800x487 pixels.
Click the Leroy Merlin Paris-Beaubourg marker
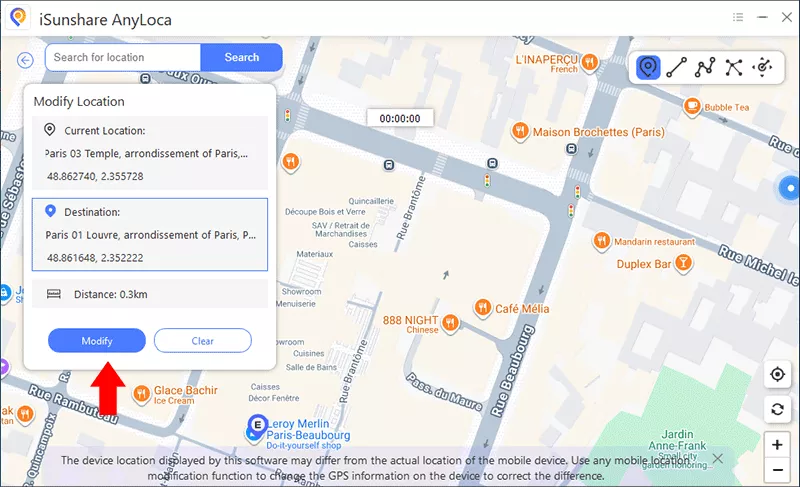(x=257, y=427)
